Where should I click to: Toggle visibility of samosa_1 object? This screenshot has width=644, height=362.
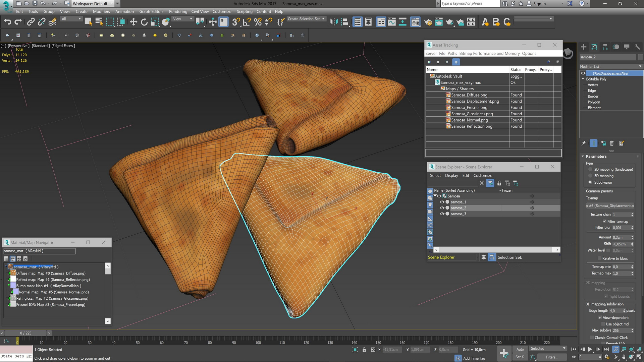click(442, 202)
